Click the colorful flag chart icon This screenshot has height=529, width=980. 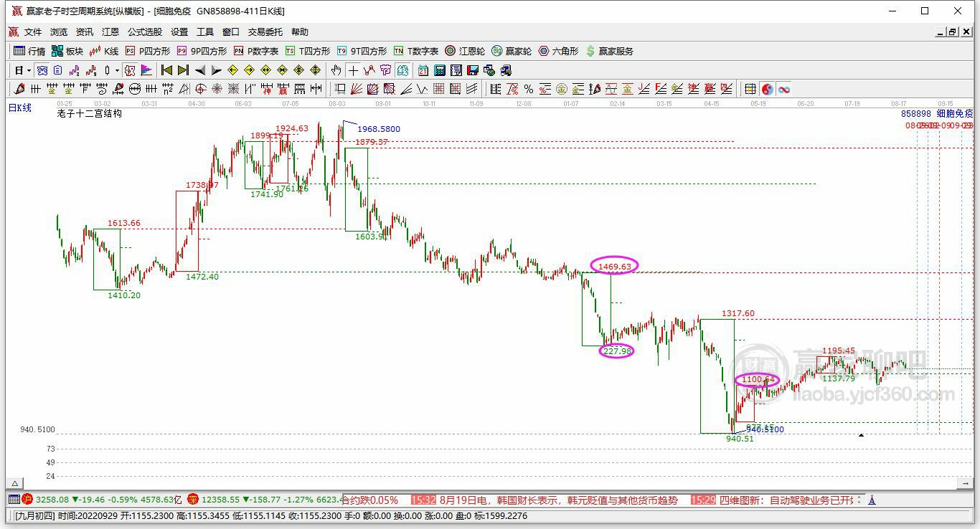pyautogui.click(x=146, y=70)
